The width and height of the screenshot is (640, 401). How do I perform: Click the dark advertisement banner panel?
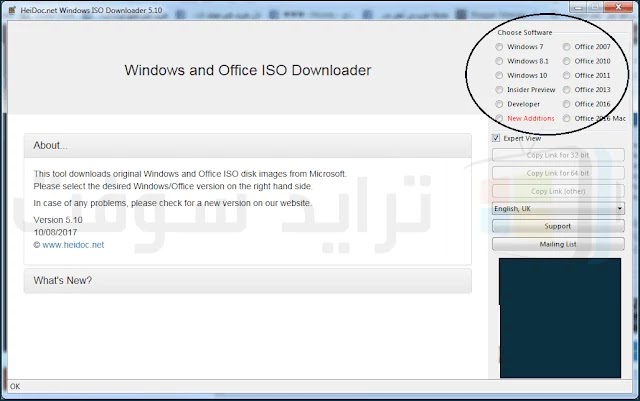560,318
